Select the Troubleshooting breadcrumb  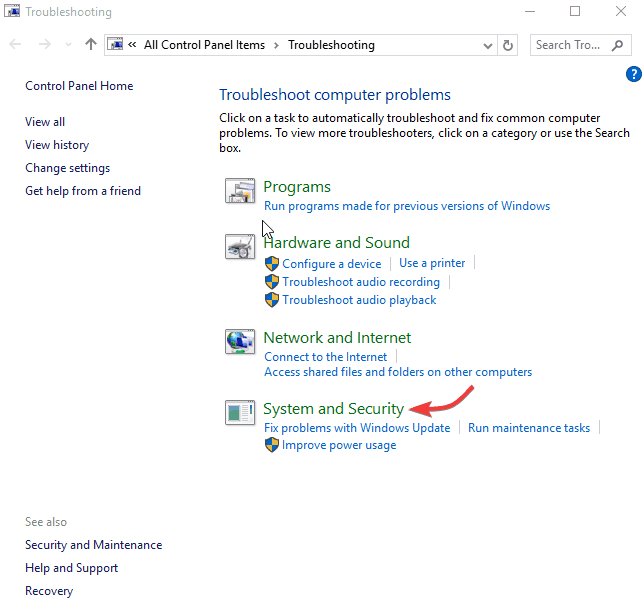331,45
